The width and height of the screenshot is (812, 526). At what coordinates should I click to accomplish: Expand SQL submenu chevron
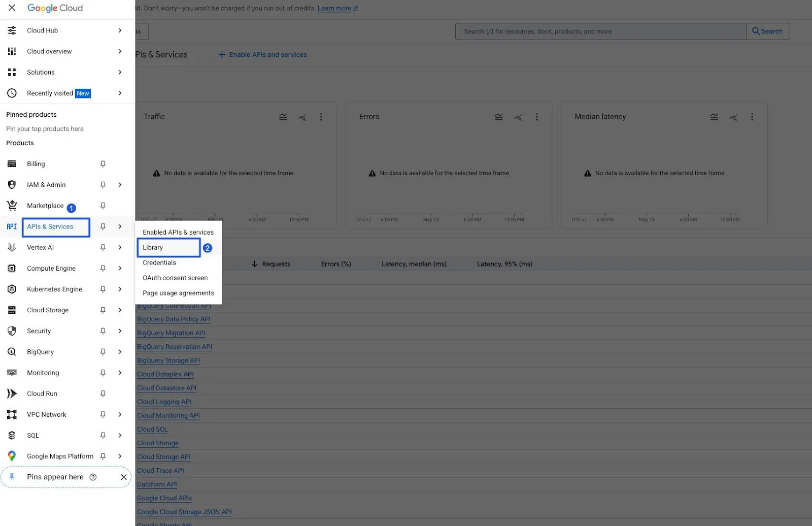(120, 435)
